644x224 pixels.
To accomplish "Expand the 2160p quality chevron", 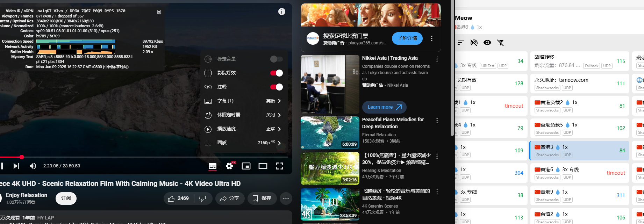I will click(x=279, y=143).
